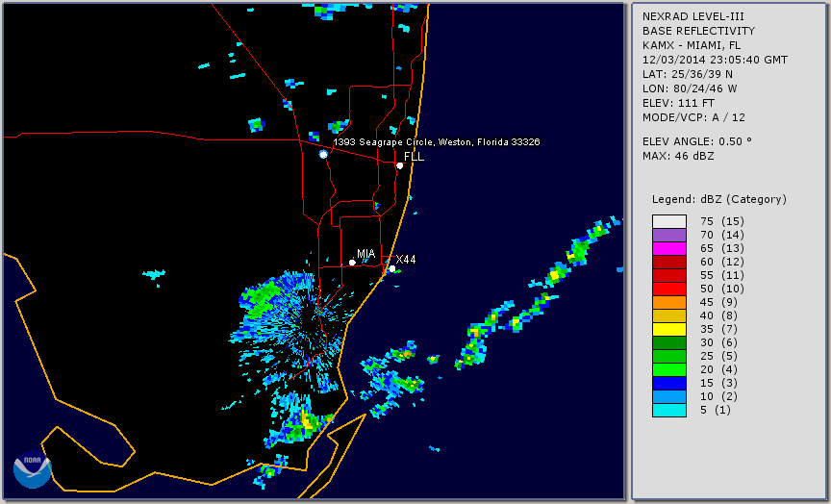Select the 25 dBZ green legend swatch
Image resolution: width=831 pixels, height=504 pixels.
point(669,356)
